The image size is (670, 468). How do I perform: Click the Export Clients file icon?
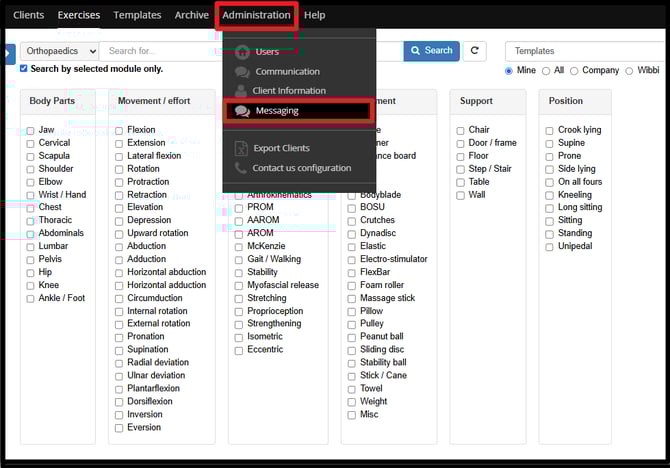(x=241, y=148)
